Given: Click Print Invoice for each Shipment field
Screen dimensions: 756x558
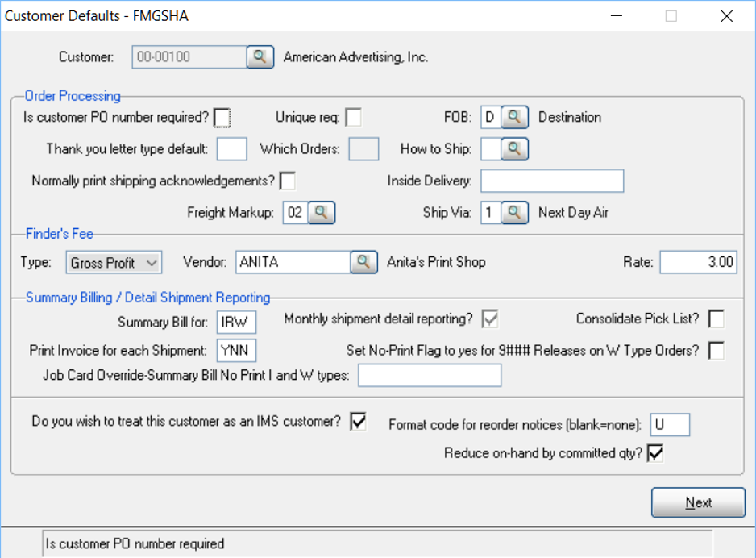Looking at the screenshot, I should (236, 351).
